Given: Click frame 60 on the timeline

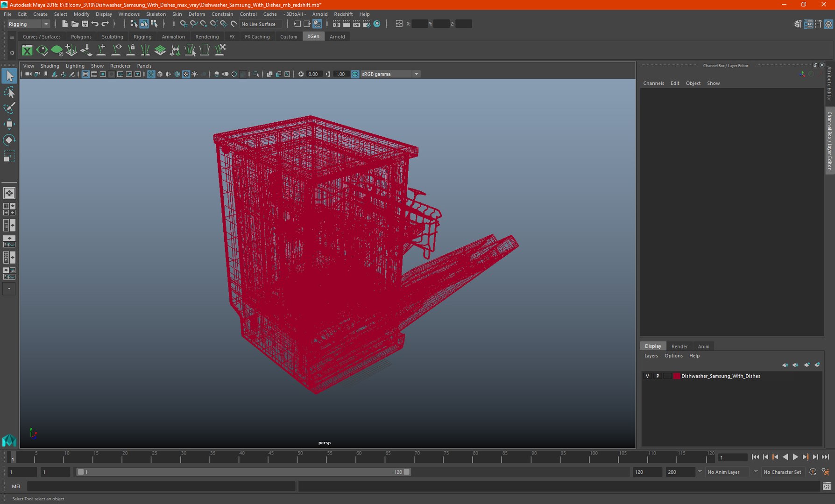Looking at the screenshot, I should [x=359, y=457].
